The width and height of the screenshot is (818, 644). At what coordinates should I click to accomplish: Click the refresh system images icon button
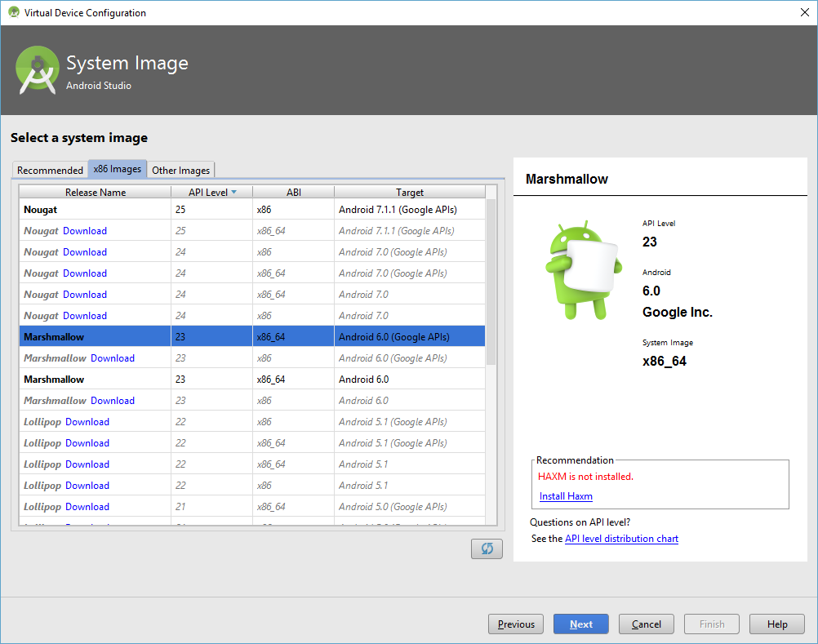(487, 549)
